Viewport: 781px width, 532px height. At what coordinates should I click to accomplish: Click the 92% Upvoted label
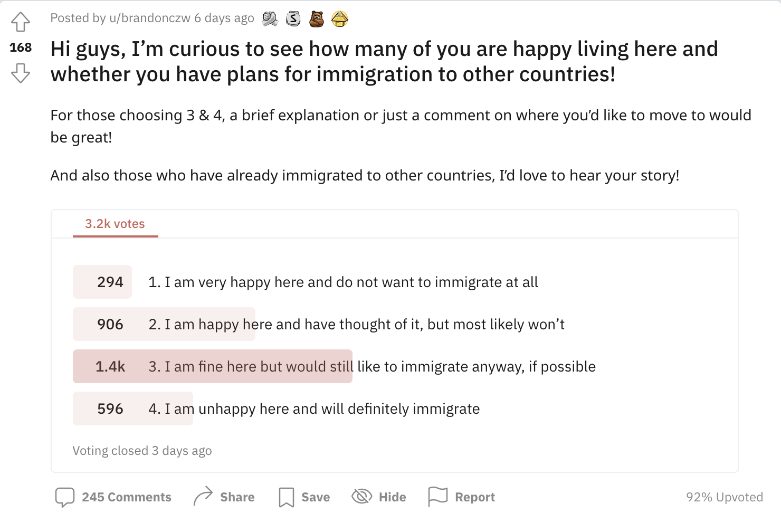tap(725, 497)
